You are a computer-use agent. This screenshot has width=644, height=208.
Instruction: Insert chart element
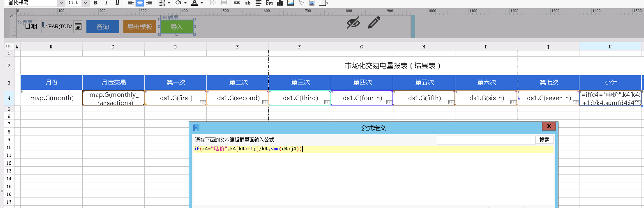[x=280, y=3]
